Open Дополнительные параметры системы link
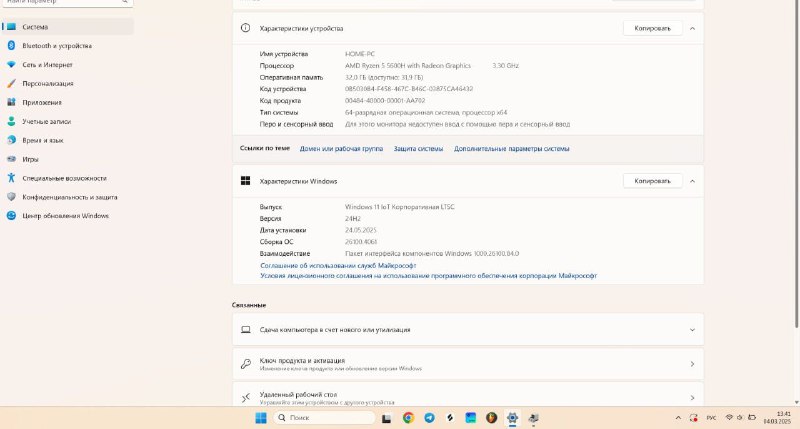Viewport: 800px width, 429px height. (x=512, y=148)
